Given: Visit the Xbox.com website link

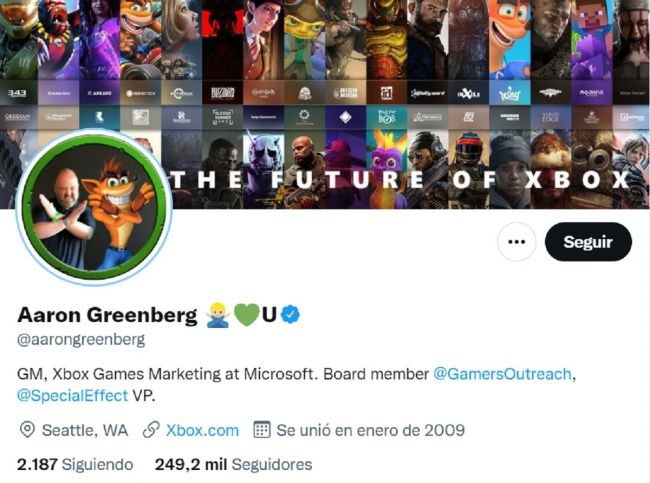Looking at the screenshot, I should pyautogui.click(x=202, y=430).
